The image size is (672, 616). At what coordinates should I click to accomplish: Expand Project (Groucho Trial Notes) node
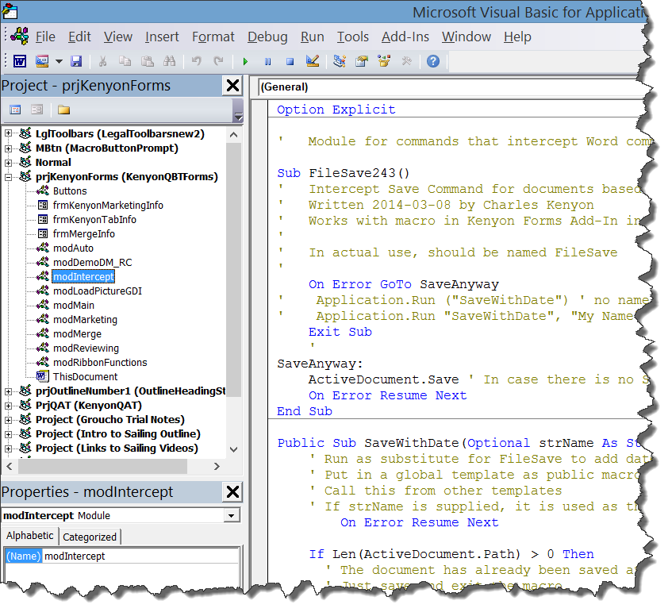point(8,420)
